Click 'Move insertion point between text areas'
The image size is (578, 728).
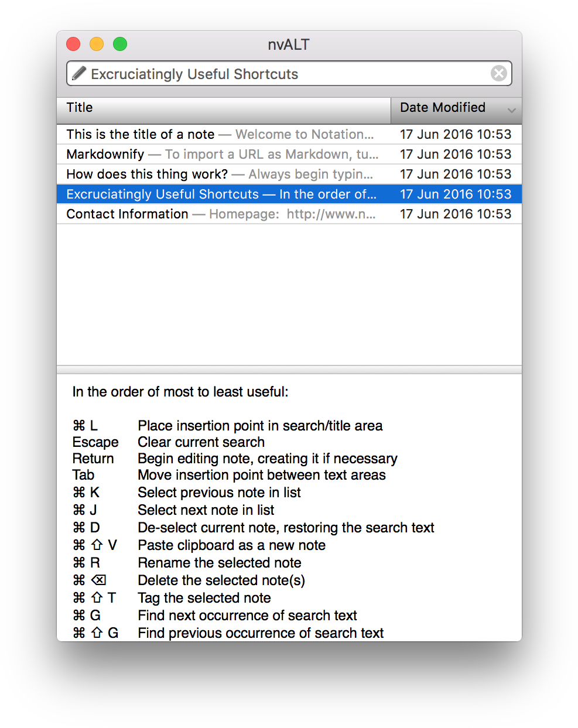[262, 475]
